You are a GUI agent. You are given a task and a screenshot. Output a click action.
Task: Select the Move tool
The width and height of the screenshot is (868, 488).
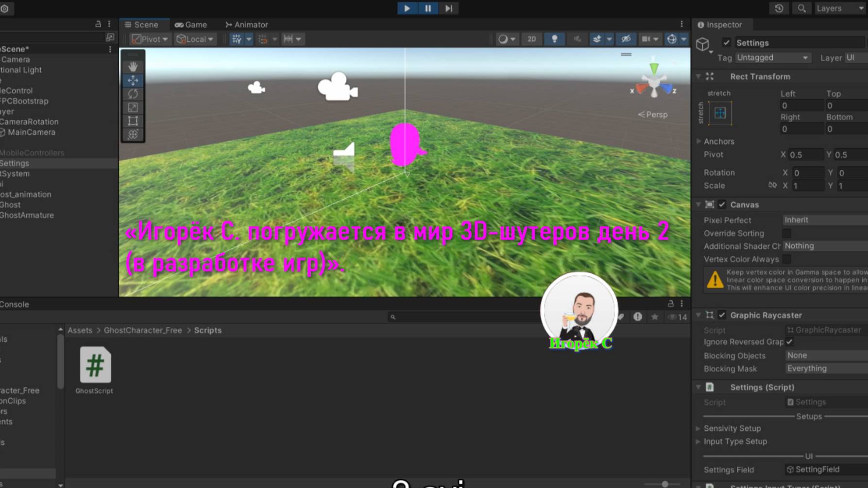(x=133, y=81)
